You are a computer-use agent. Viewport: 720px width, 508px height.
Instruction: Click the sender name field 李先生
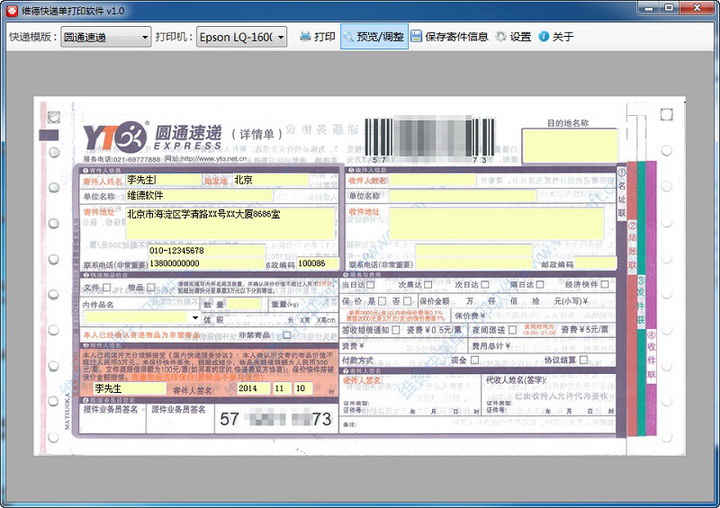[x=163, y=180]
